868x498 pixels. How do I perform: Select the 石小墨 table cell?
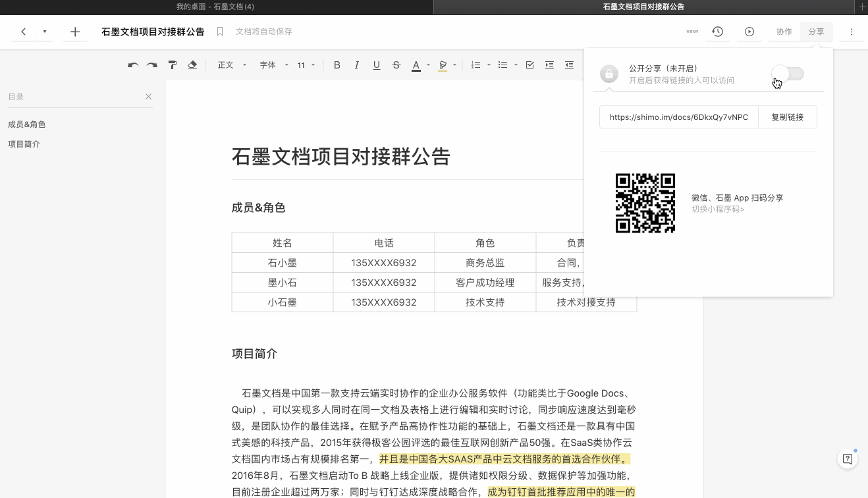[283, 263]
